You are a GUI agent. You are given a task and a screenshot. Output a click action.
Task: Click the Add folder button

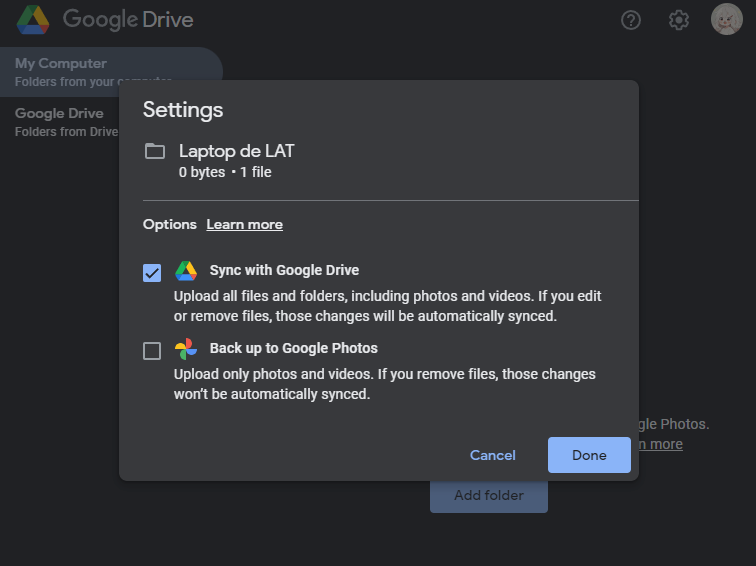pos(488,496)
